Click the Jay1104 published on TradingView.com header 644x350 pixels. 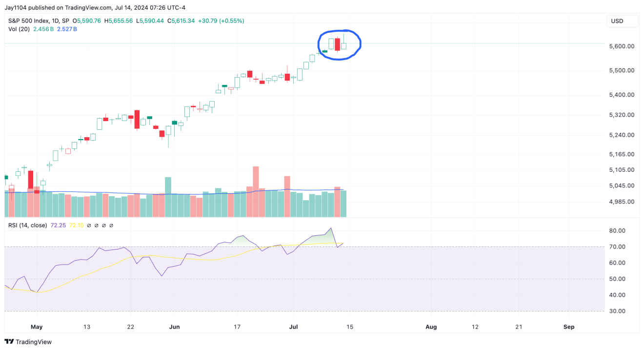tap(96, 7)
